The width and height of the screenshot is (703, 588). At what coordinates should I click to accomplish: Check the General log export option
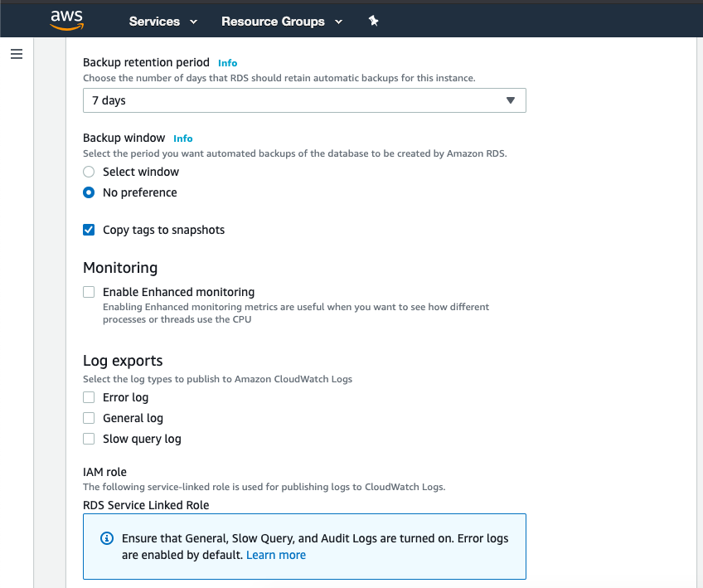pos(89,418)
